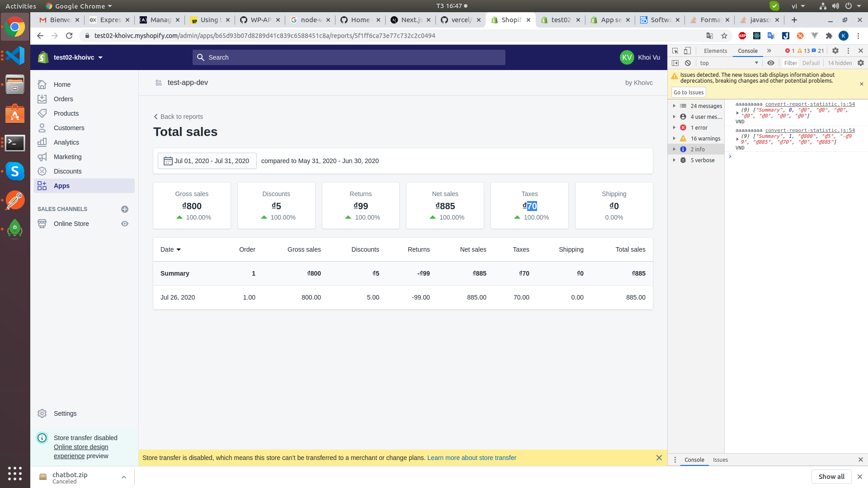
Task: Add a sales channel with plus icon
Action: (x=125, y=209)
